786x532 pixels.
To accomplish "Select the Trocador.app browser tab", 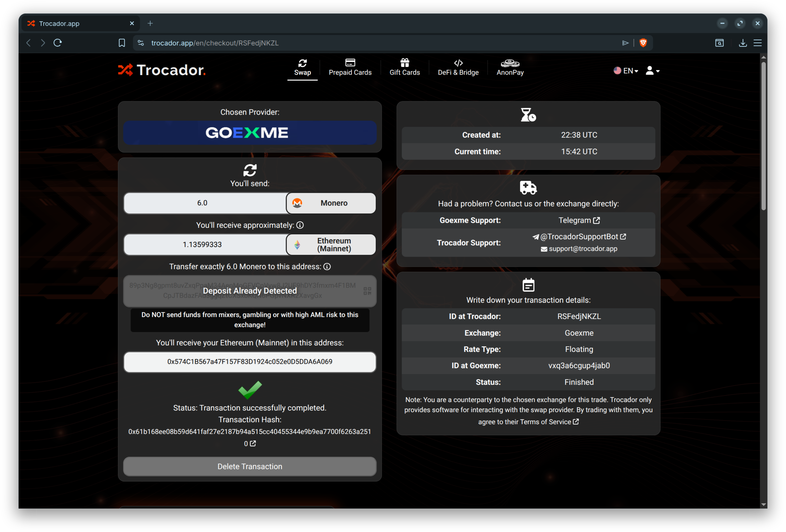I will pos(80,23).
